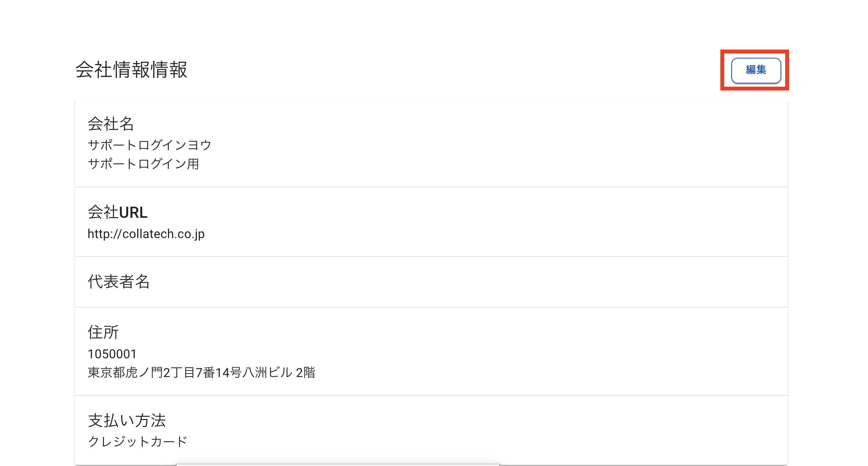The height and width of the screenshot is (466, 868).
Task: Click the 支払い方法 field label
Action: tap(127, 421)
